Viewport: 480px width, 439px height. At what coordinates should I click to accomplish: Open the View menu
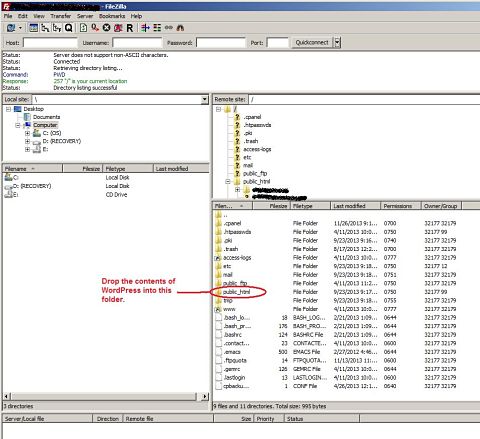click(39, 16)
